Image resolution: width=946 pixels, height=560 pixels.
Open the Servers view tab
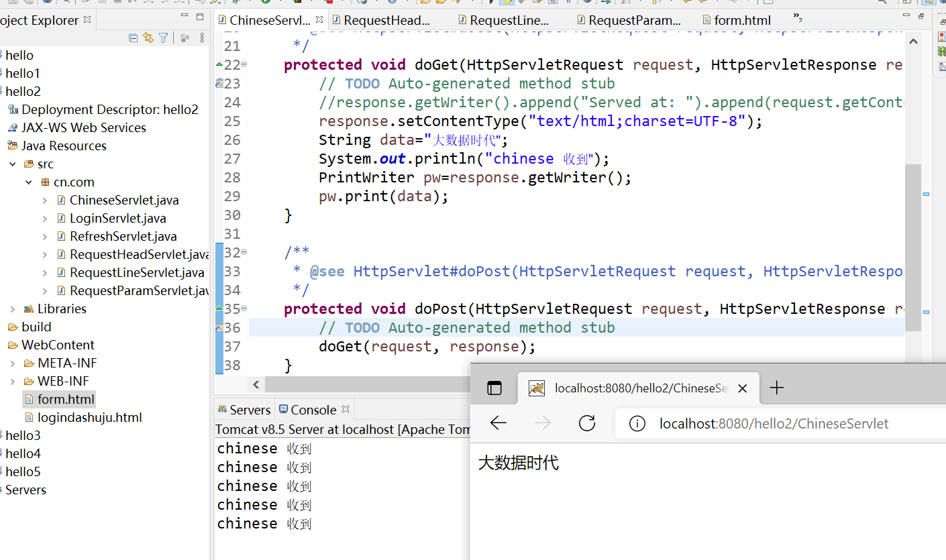tap(244, 409)
